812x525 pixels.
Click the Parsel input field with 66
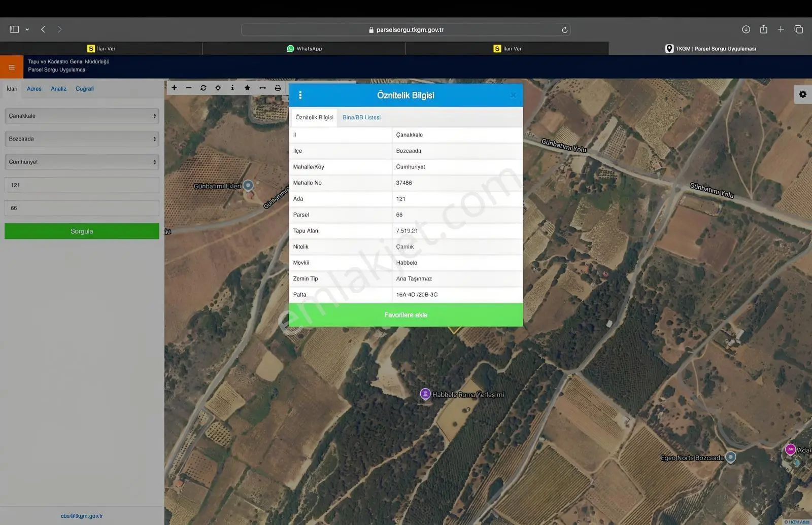82,208
